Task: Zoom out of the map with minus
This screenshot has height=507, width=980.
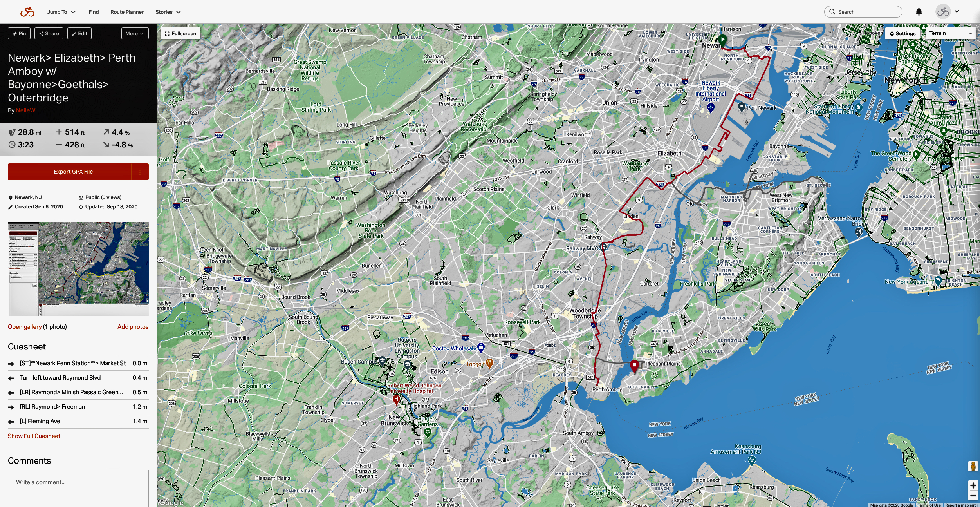Action: [973, 496]
